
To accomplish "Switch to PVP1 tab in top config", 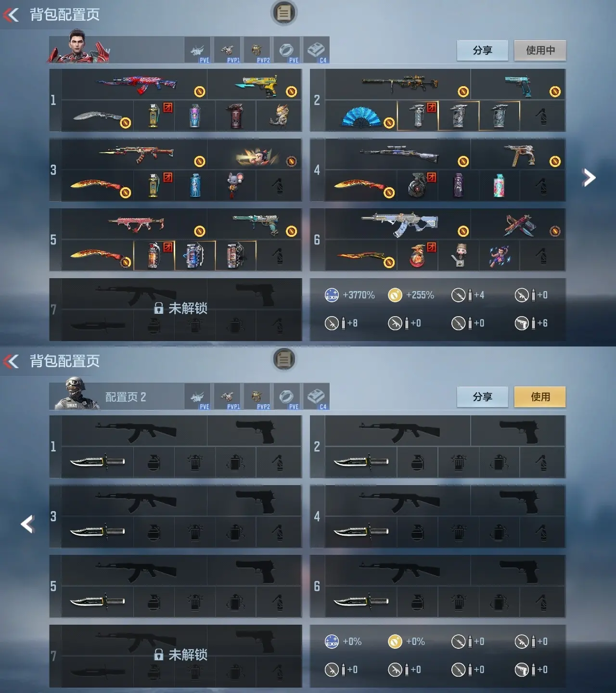I will point(227,50).
